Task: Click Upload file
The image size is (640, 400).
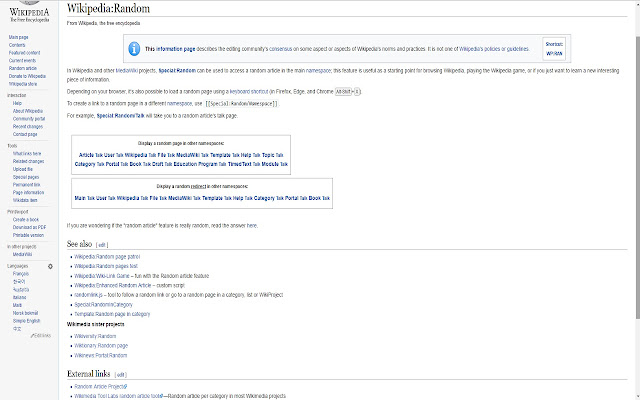Action: (22, 169)
